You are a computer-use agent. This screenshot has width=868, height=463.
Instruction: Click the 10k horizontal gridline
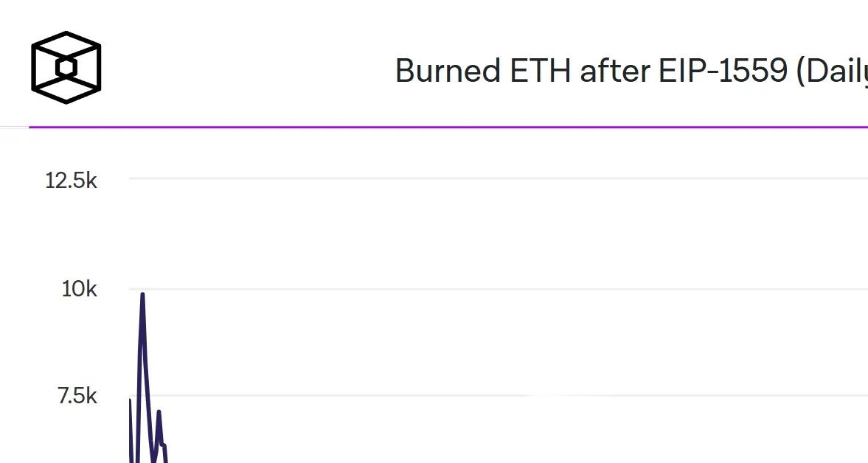pos(479,289)
